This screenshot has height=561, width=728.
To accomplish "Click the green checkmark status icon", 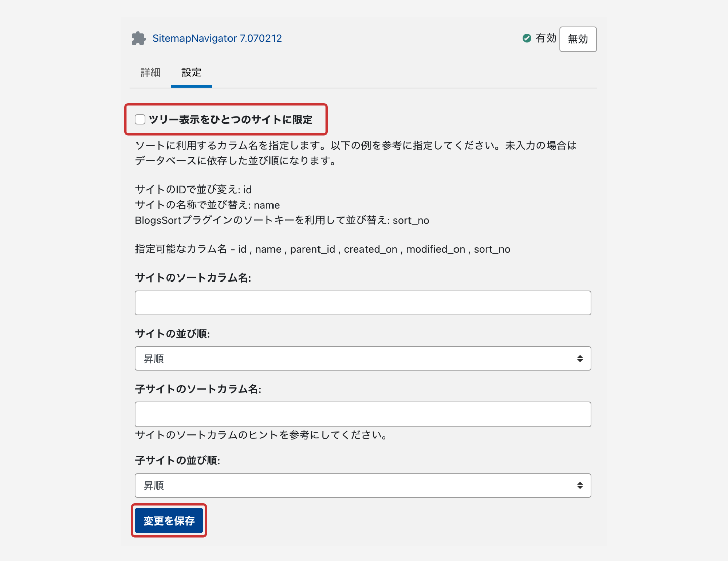I will tap(527, 38).
